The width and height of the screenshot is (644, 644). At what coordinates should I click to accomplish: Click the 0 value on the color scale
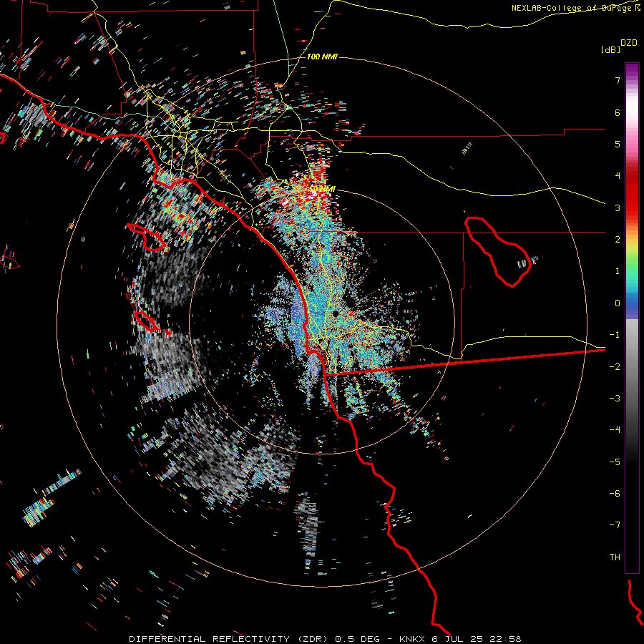point(618,303)
